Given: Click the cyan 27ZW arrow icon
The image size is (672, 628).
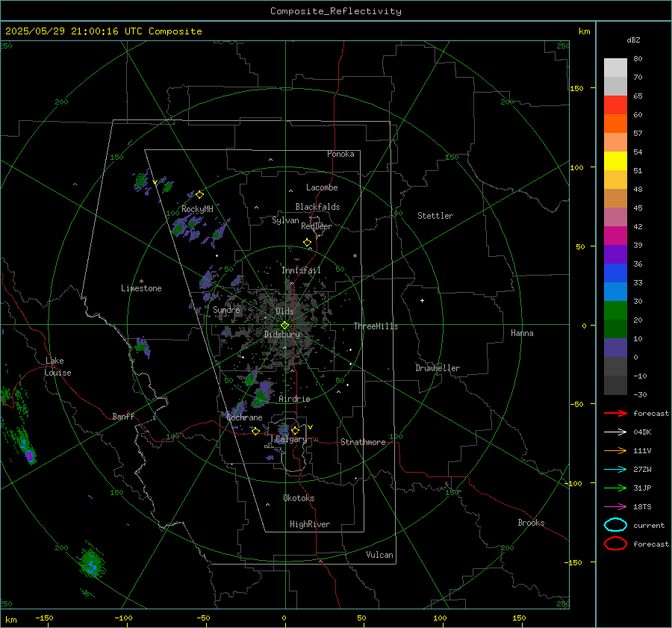Looking at the screenshot, I should click(x=615, y=470).
